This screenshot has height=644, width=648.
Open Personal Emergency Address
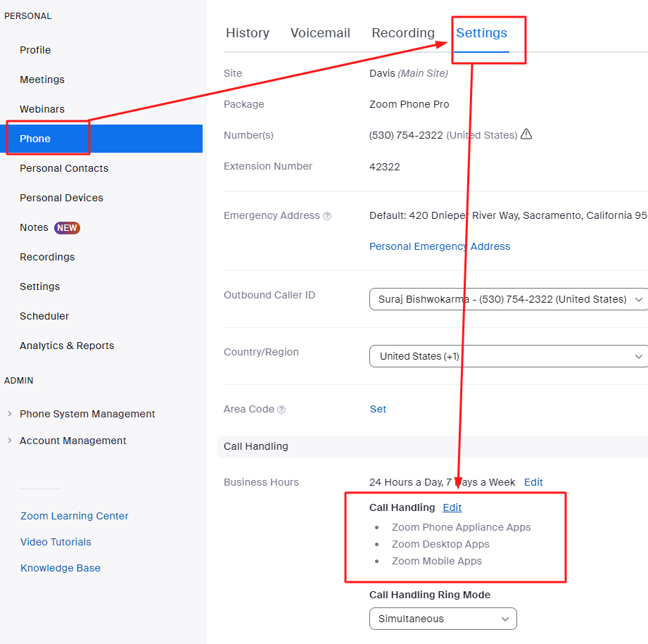pyautogui.click(x=439, y=246)
